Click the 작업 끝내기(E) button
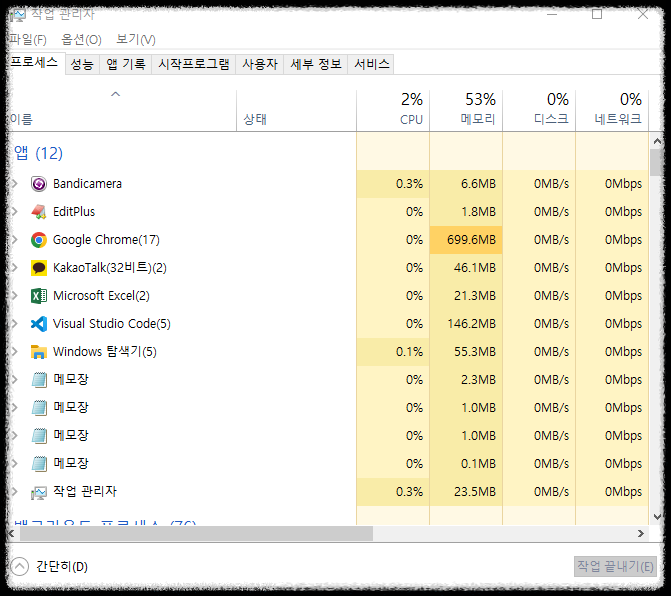 point(615,566)
